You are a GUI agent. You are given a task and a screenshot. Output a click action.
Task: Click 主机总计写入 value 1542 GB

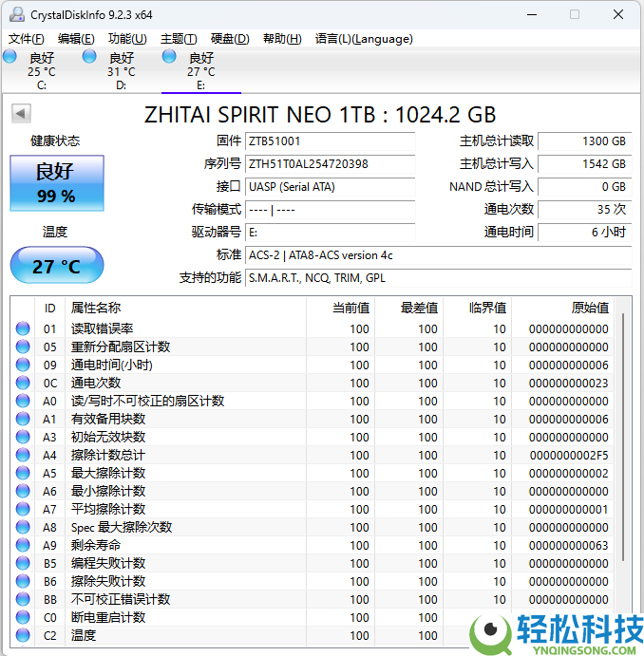point(584,164)
